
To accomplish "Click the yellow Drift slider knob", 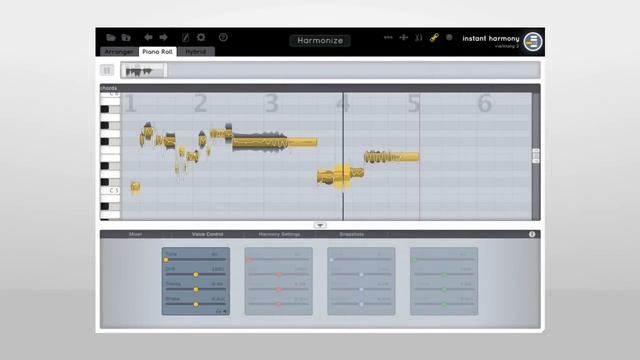I will click(x=196, y=275).
